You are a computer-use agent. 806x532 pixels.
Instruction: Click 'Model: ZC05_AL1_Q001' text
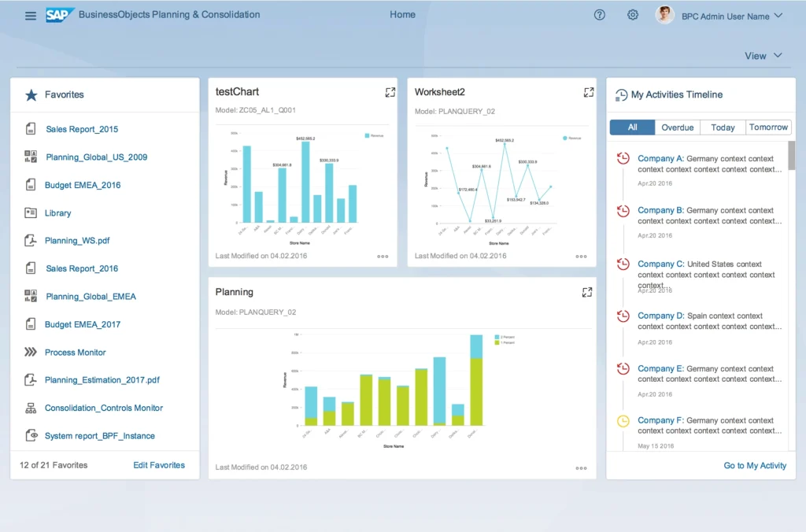tap(256, 110)
